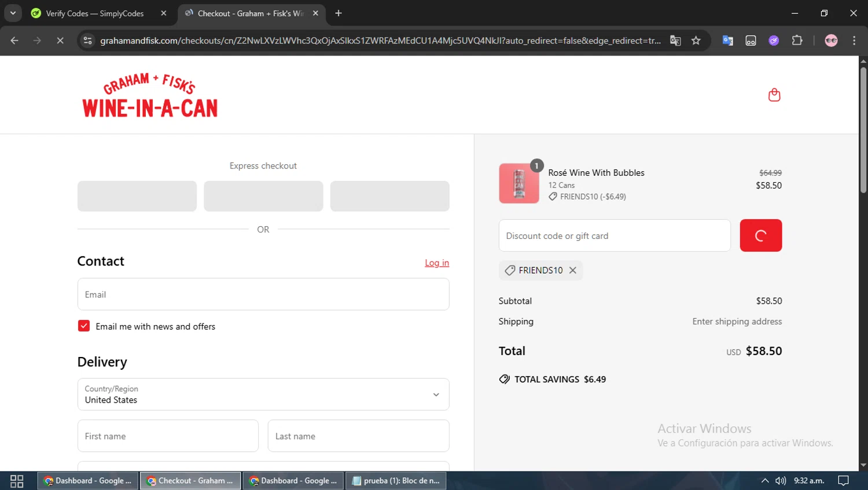Switch to the Verify Codes — SimplyCodes tab
This screenshot has width=868, height=490.
coord(95,13)
